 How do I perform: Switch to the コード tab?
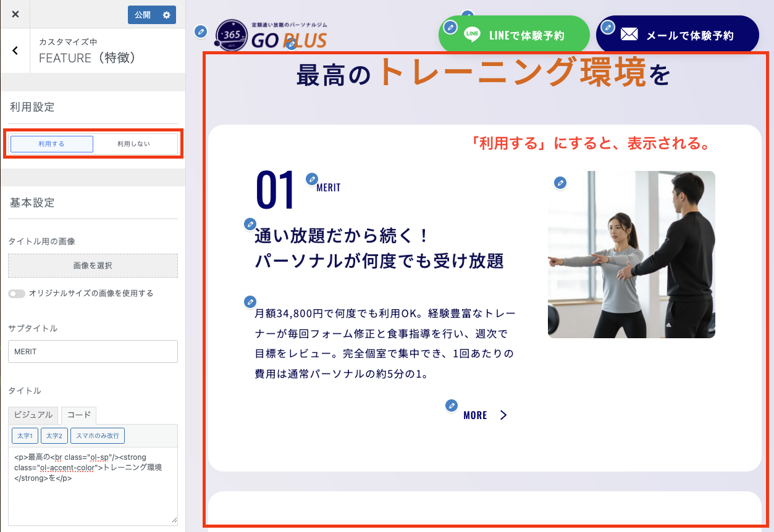pos(78,415)
